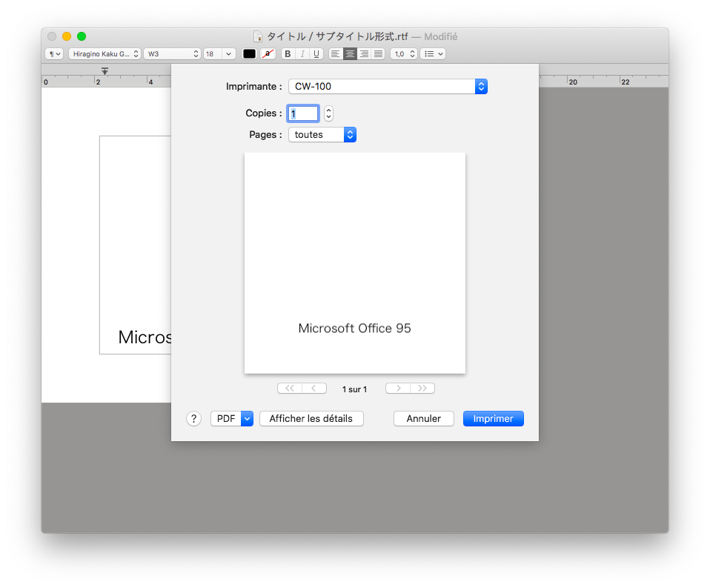The width and height of the screenshot is (710, 588).
Task: Click the Copies number field
Action: pyautogui.click(x=303, y=113)
